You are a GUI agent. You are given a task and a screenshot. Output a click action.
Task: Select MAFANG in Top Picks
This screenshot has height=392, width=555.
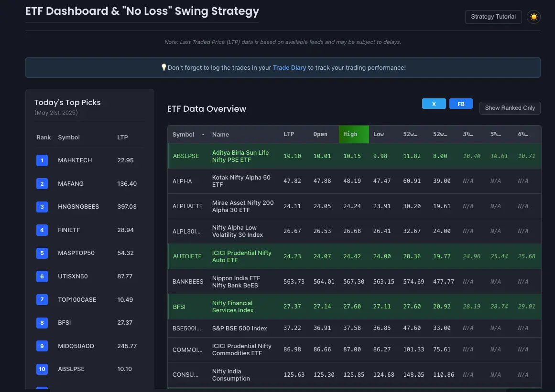coord(70,184)
